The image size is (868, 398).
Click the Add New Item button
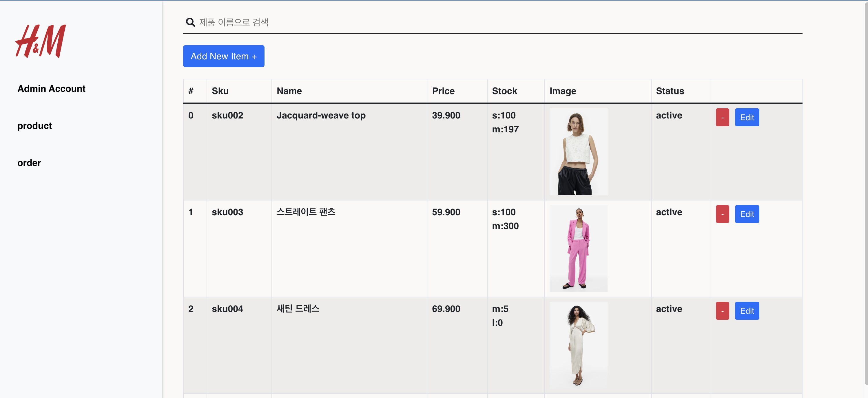point(223,56)
